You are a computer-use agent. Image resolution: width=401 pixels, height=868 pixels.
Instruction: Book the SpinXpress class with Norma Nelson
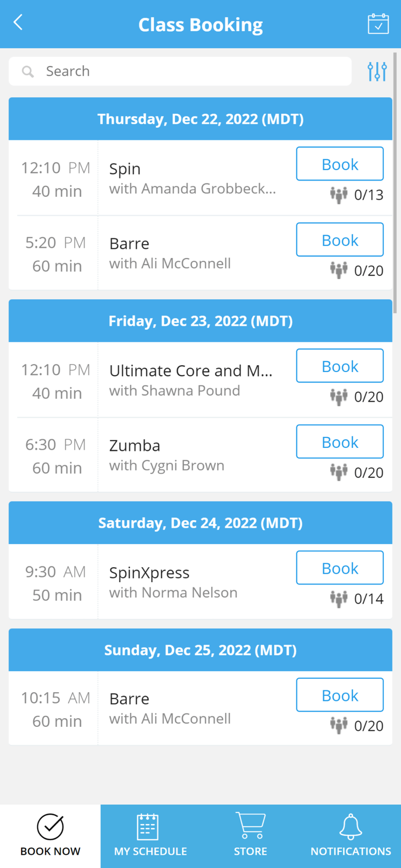(x=340, y=568)
